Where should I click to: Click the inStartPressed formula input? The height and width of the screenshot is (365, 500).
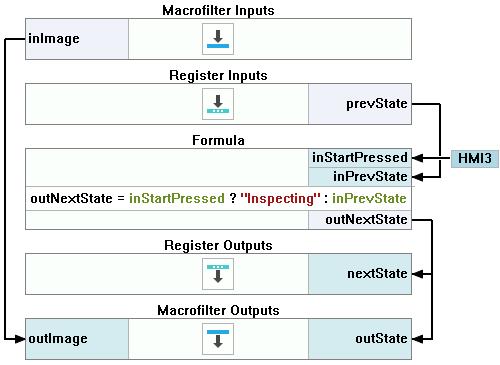[x=360, y=158]
